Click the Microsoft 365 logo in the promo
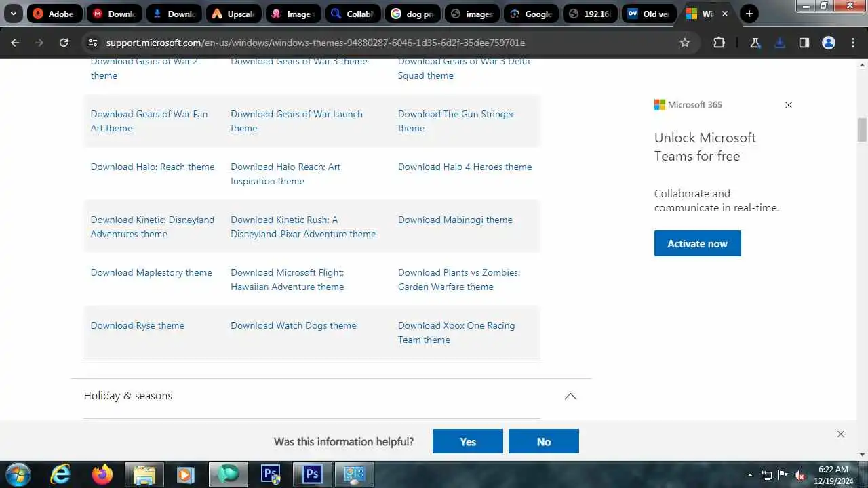Viewport: 868px width, 488px height. [688, 104]
